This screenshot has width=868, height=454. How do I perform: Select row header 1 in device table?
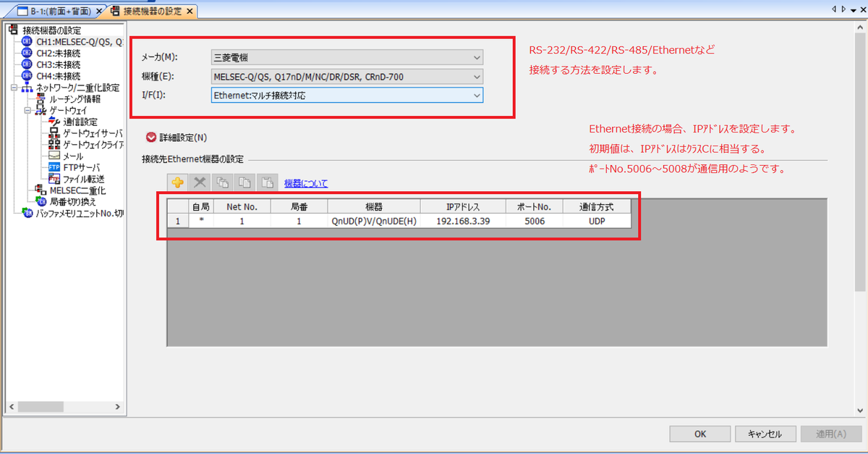pyautogui.click(x=178, y=221)
